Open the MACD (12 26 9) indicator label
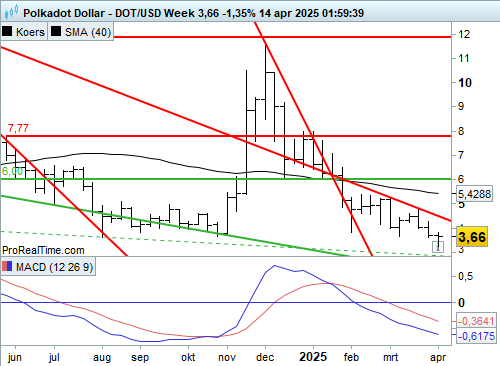 coord(54,267)
